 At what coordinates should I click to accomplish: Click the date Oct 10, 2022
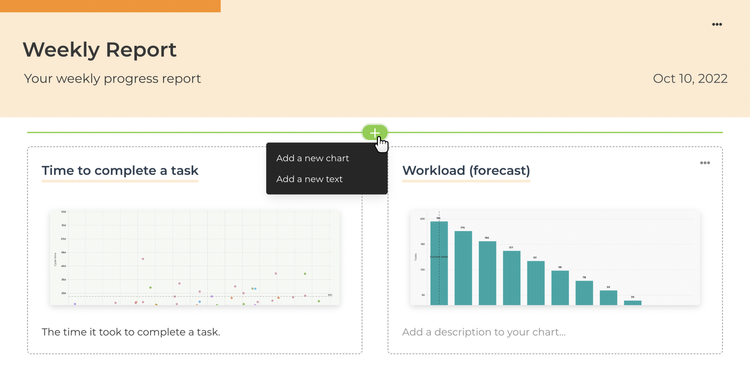tap(690, 79)
